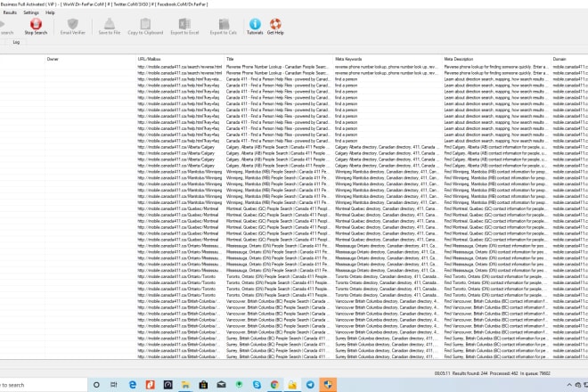Click Save to File in toolbar
This screenshot has height=392, width=588.
click(109, 26)
